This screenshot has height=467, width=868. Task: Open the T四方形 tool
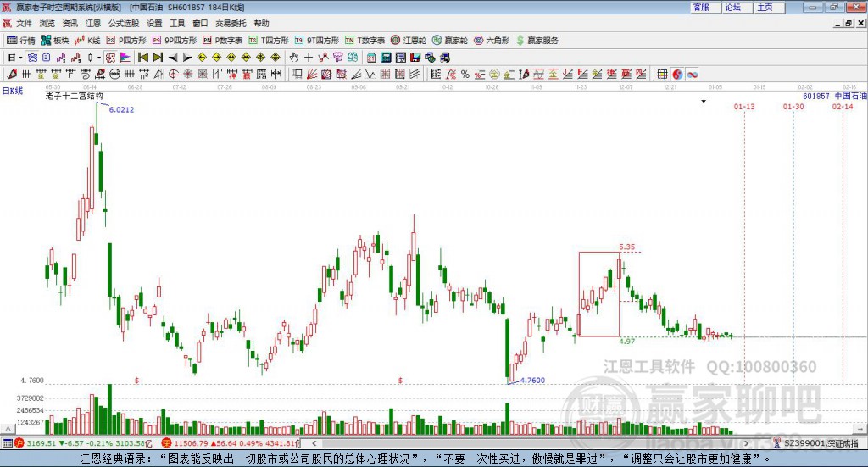pos(269,41)
